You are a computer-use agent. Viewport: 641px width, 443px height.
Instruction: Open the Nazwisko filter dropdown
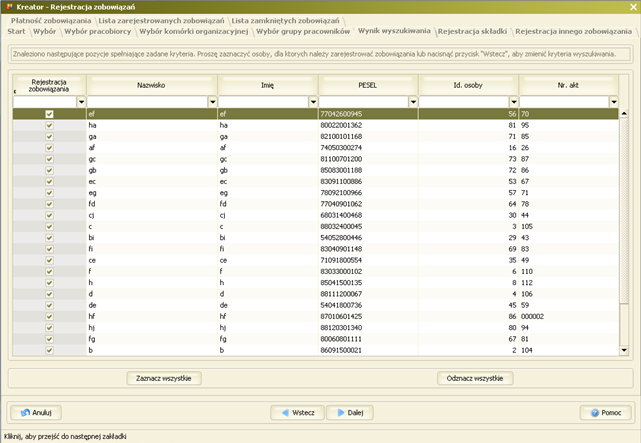(213, 102)
